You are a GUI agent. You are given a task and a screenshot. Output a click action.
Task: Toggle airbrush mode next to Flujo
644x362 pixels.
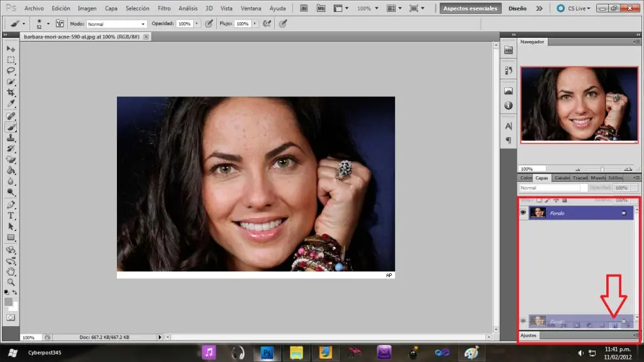267,24
